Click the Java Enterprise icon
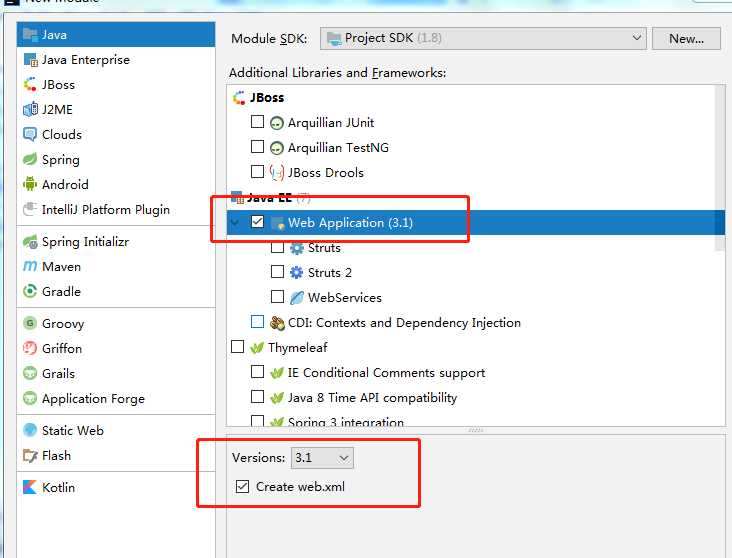Image resolution: width=732 pixels, height=558 pixels. pos(30,60)
